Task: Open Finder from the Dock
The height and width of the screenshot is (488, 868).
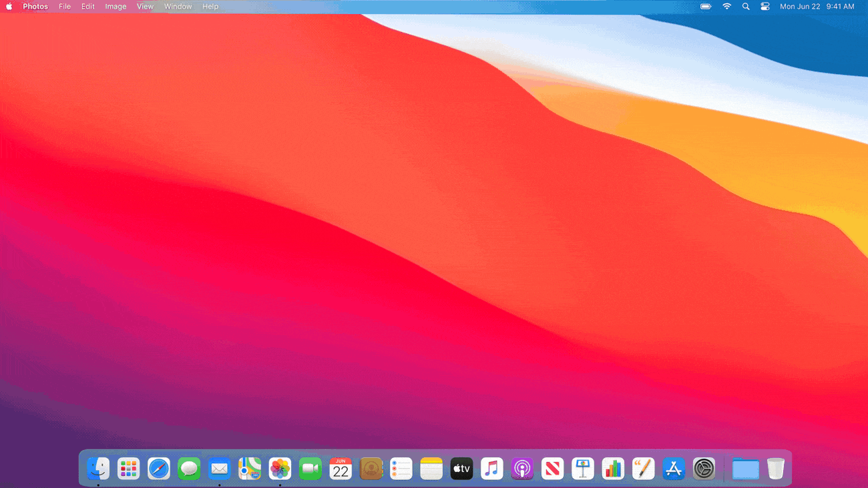Action: (98, 469)
